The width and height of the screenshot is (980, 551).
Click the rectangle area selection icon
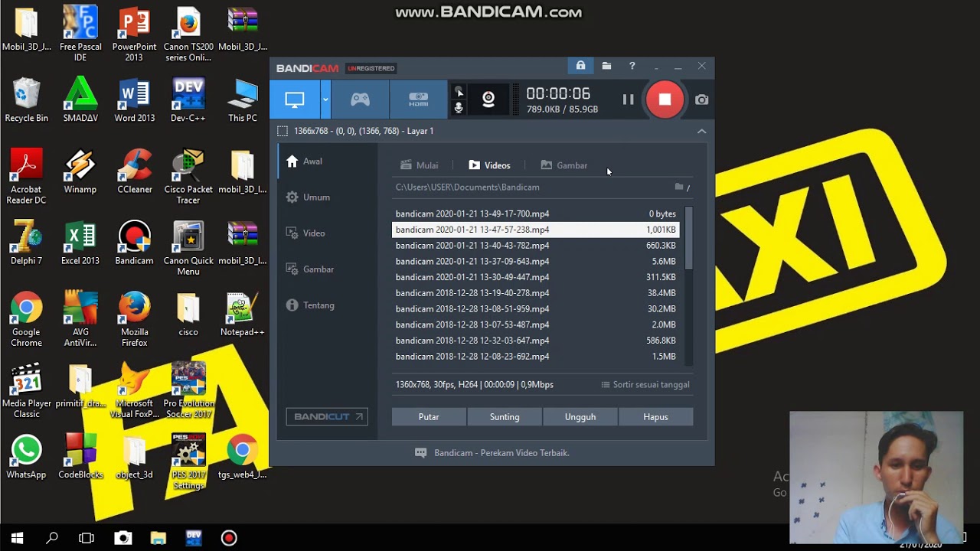283,131
